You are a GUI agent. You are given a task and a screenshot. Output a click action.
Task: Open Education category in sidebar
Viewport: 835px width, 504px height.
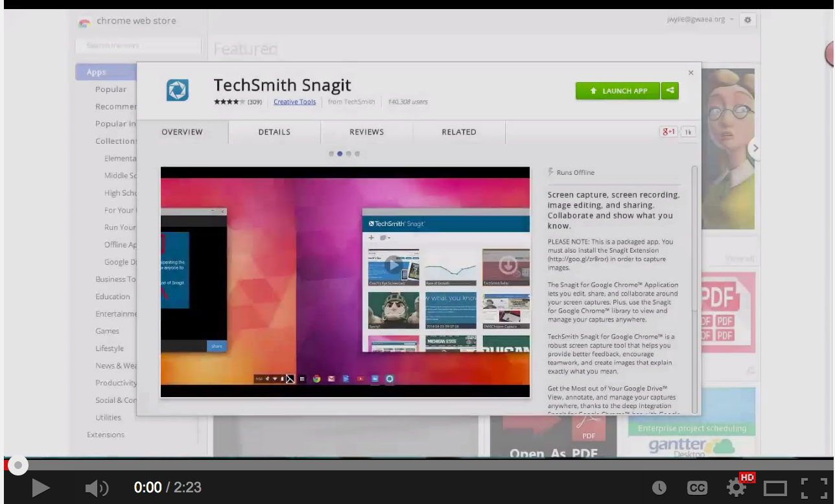click(113, 296)
